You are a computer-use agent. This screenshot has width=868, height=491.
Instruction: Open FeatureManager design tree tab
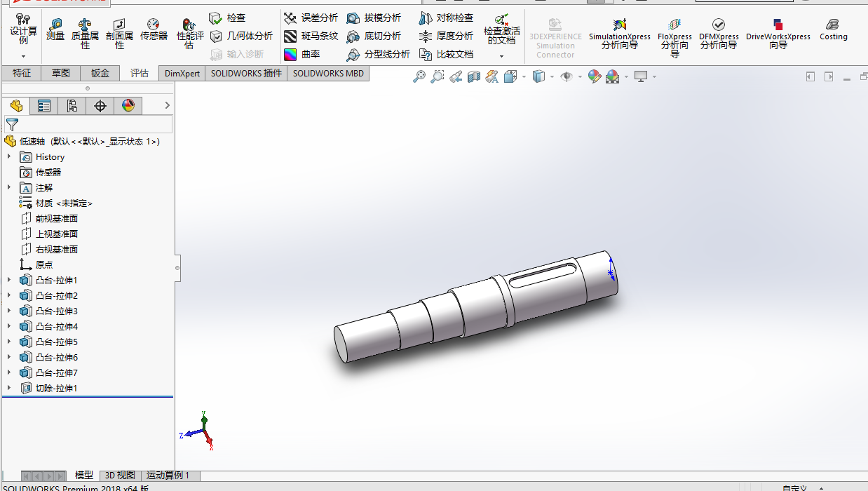coord(16,106)
